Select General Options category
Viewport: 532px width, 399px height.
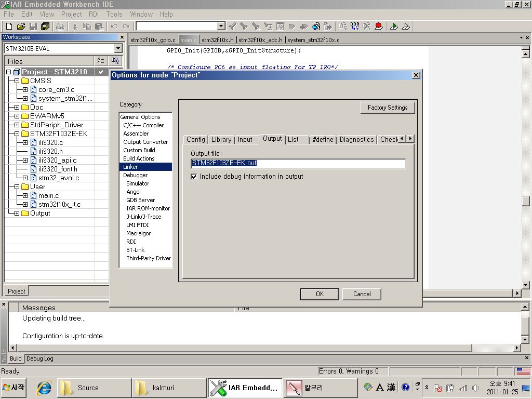140,117
